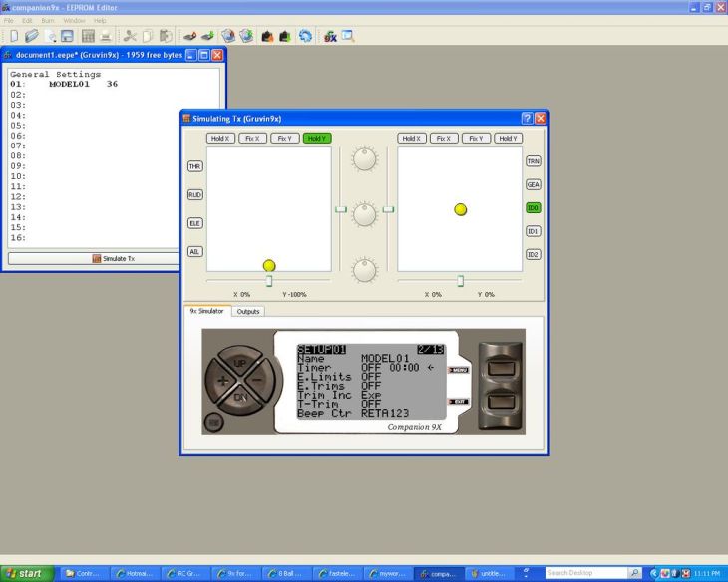Viewport: 728px width, 582px height.
Task: Select the ID2 switch position
Action: (533, 254)
